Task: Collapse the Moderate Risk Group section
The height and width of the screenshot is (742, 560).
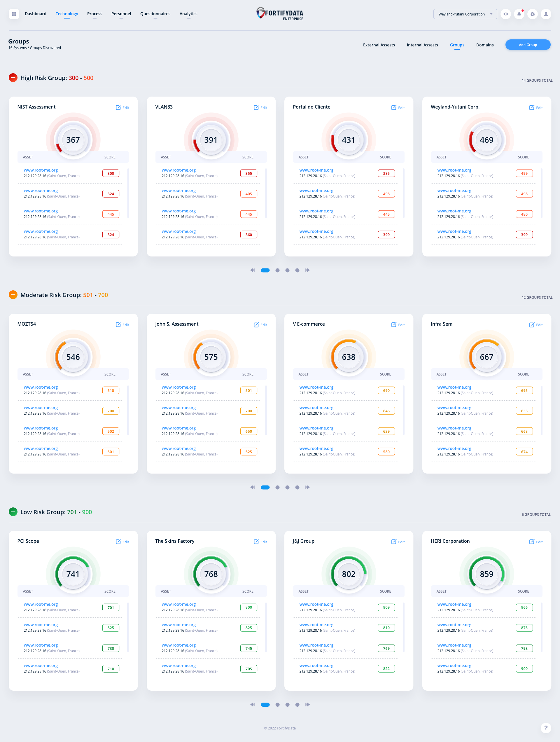Action: coord(13,295)
